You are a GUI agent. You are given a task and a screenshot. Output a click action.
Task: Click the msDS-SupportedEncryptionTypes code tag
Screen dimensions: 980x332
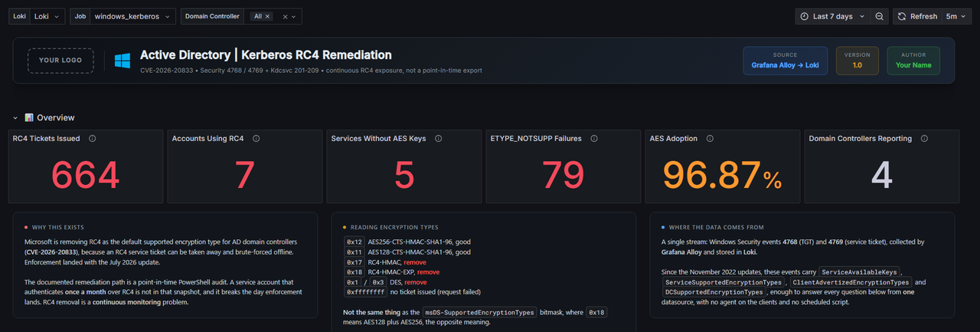tap(480, 312)
